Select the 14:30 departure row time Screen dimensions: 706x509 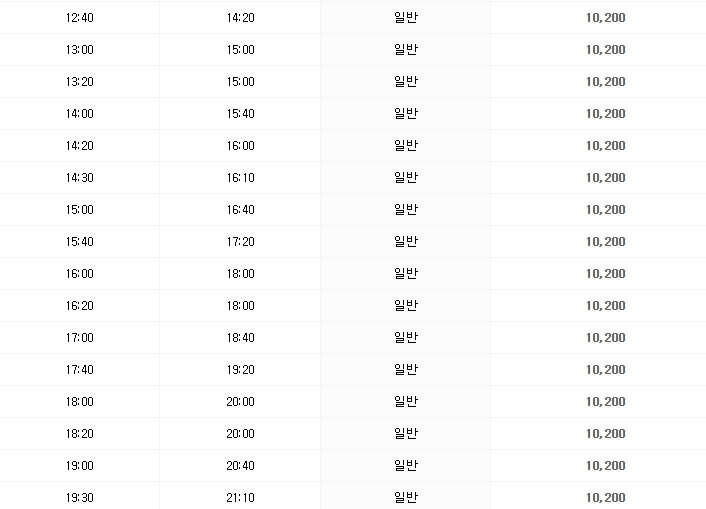coord(79,178)
